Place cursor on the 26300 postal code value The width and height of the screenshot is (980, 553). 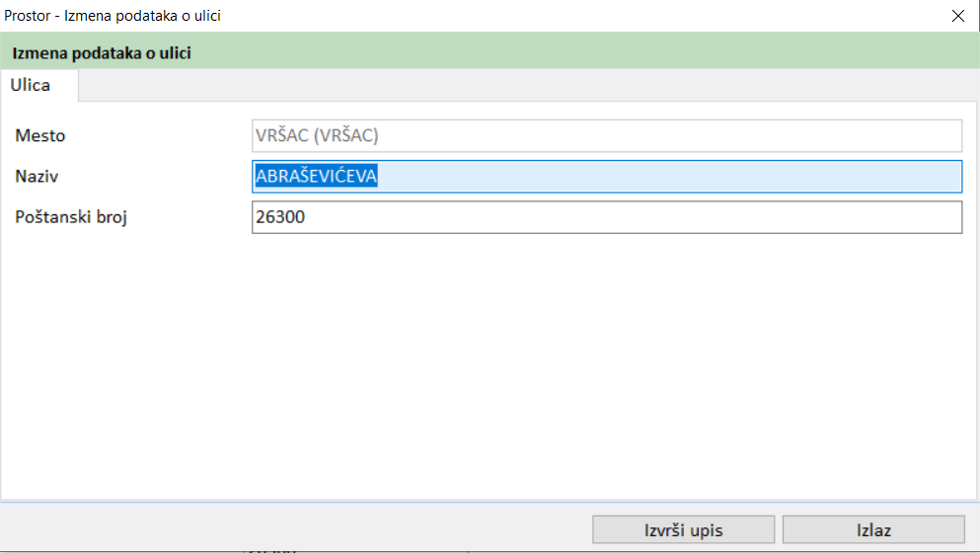[279, 217]
